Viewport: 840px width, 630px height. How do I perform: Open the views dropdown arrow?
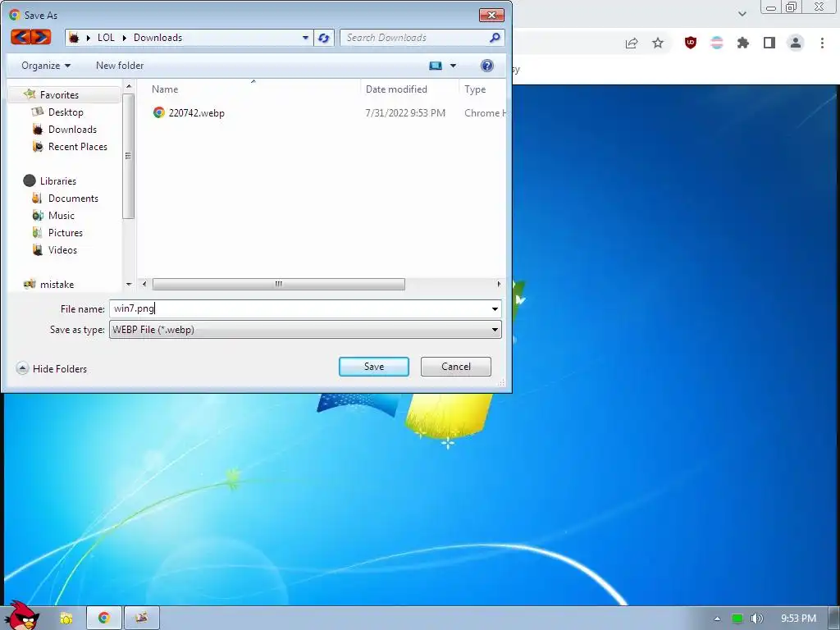coord(453,66)
